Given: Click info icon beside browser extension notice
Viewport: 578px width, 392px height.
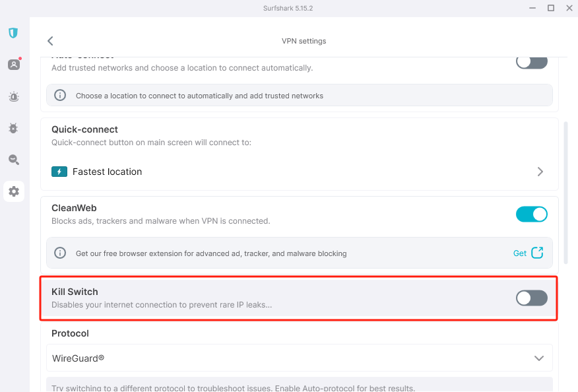Looking at the screenshot, I should (x=60, y=253).
